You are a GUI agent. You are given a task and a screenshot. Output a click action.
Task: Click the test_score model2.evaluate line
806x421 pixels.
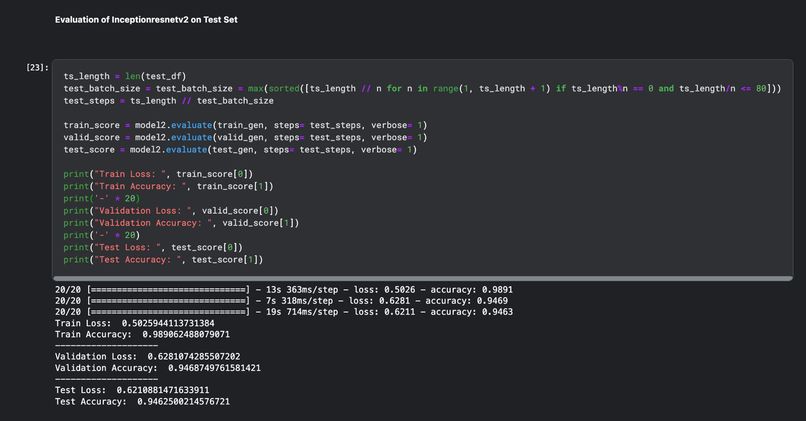[240, 150]
